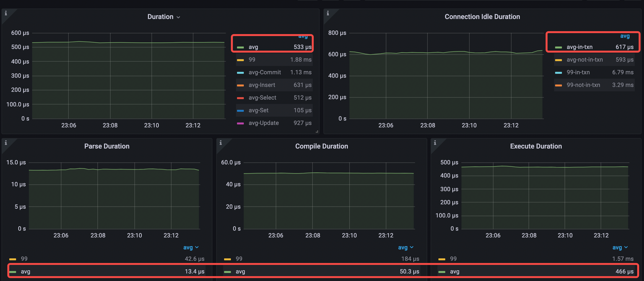Image resolution: width=644 pixels, height=281 pixels.
Task: Open the avg calculation dropdown in Parse Duration
Action: (x=191, y=247)
